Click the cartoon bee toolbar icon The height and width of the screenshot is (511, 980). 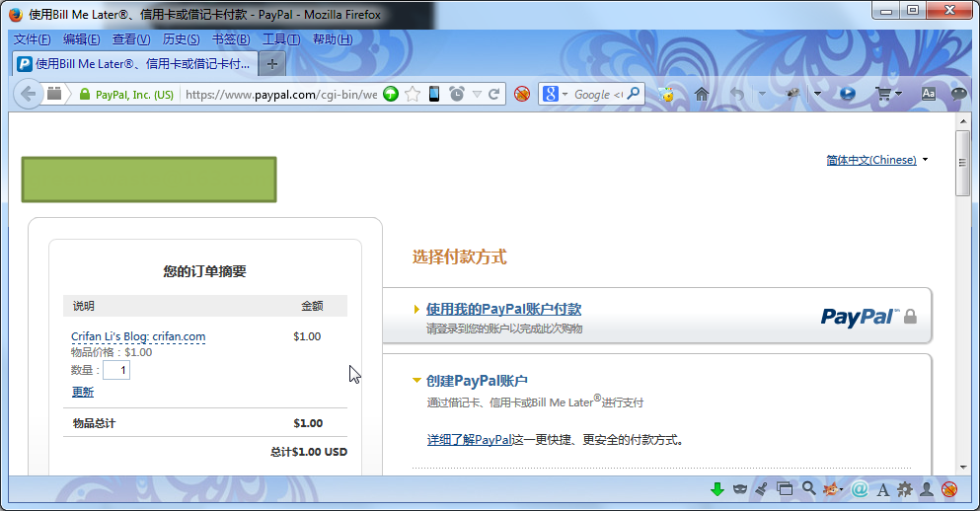click(666, 95)
